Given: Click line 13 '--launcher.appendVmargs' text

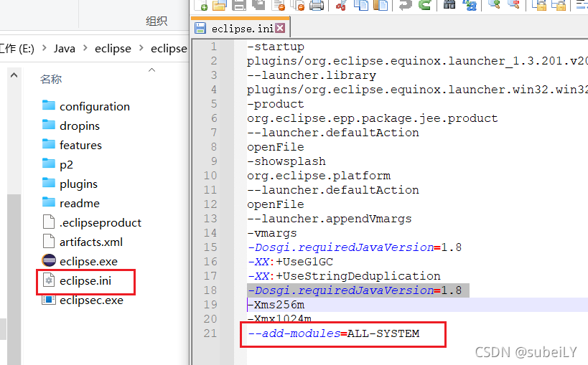Looking at the screenshot, I should 330,219.
